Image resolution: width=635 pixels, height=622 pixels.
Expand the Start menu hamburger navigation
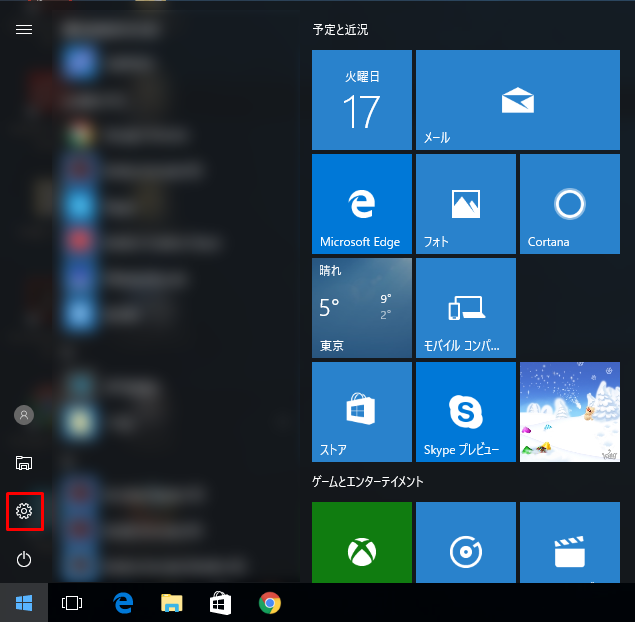(24, 29)
